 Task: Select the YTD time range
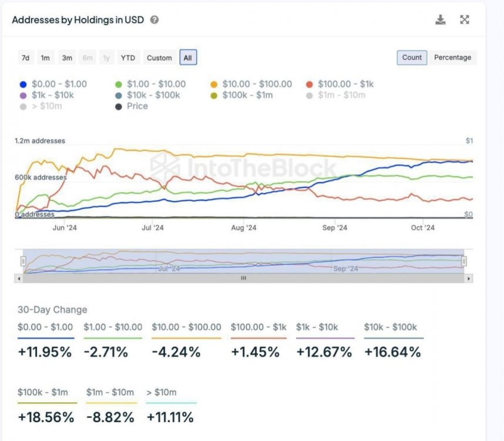[127, 58]
